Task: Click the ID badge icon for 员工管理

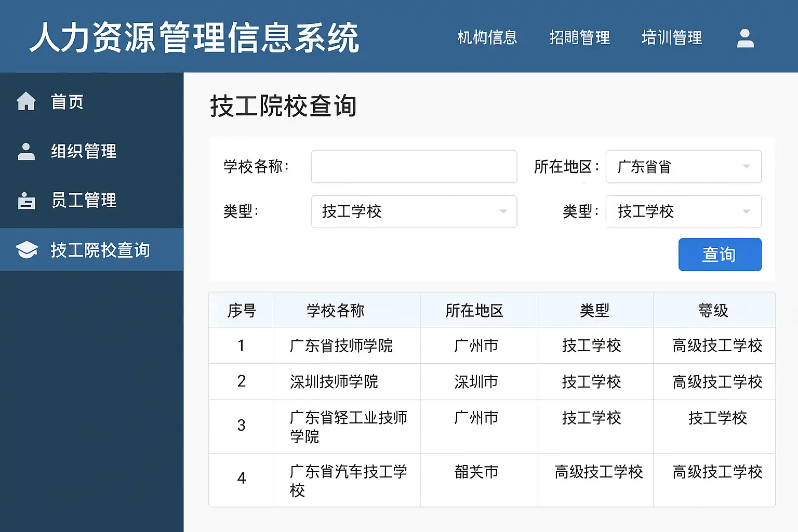Action: click(26, 201)
